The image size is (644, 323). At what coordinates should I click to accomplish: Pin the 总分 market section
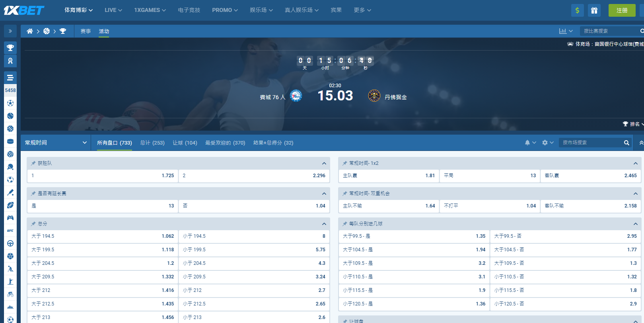[x=33, y=224]
